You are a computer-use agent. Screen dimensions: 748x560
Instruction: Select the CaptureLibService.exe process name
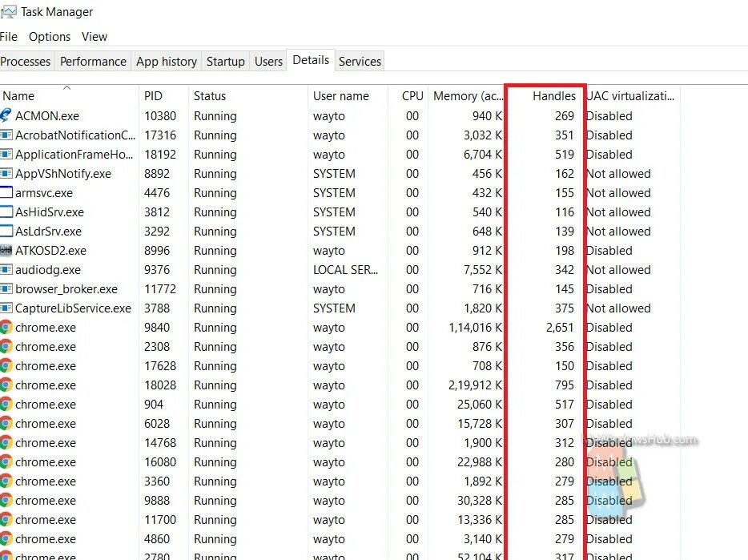73,308
